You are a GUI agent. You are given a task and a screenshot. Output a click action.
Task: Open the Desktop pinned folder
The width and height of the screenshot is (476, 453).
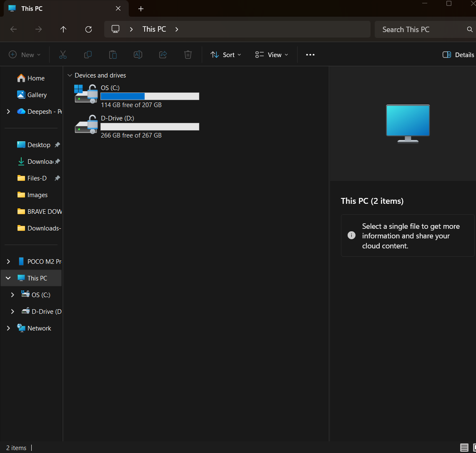coord(34,145)
